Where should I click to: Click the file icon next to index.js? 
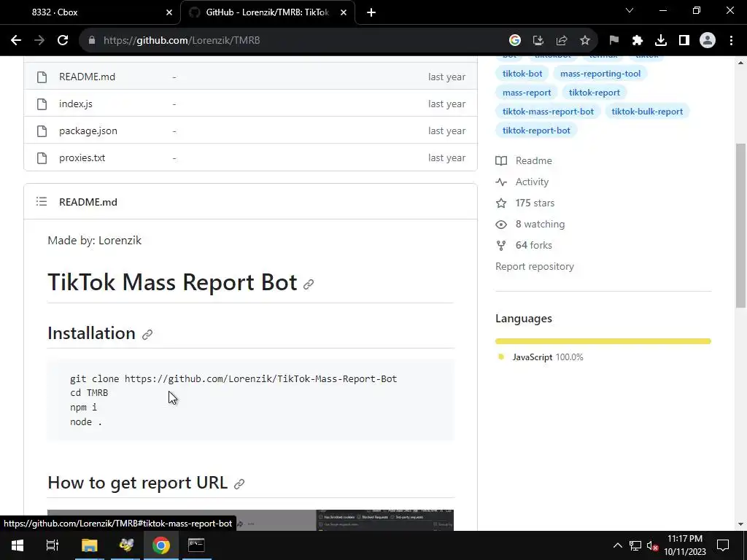(x=42, y=104)
